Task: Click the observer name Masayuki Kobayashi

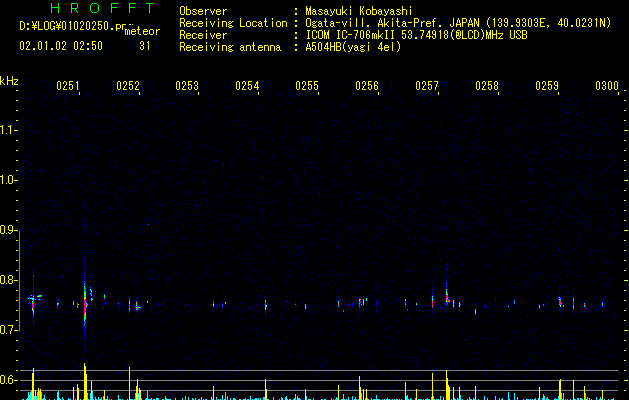Action: (x=359, y=11)
